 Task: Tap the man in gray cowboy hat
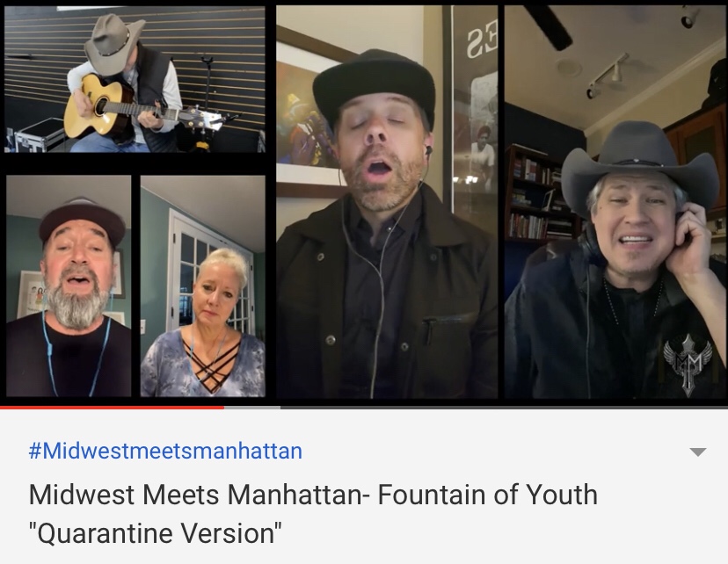[616, 202]
